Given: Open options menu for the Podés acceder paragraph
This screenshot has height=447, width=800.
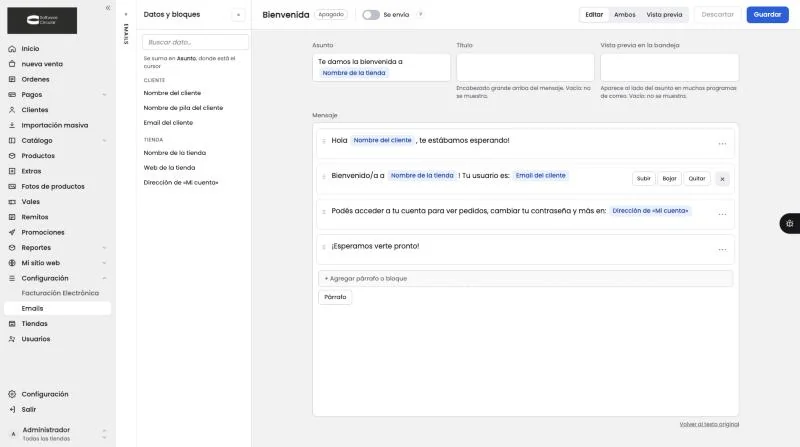Looking at the screenshot, I should pos(722,214).
